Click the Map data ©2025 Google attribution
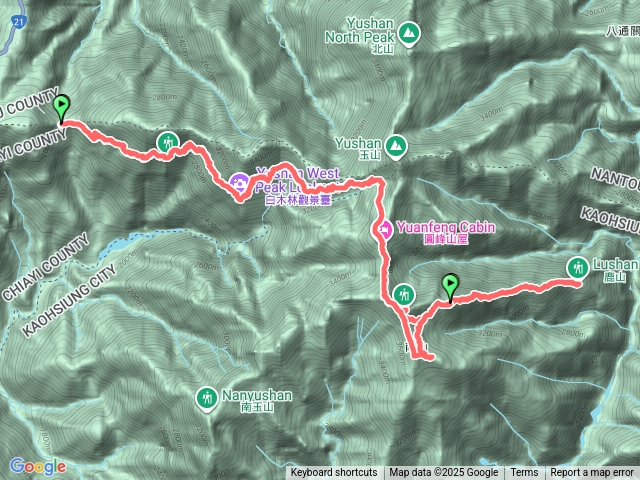The width and height of the screenshot is (640, 480). click(444, 473)
